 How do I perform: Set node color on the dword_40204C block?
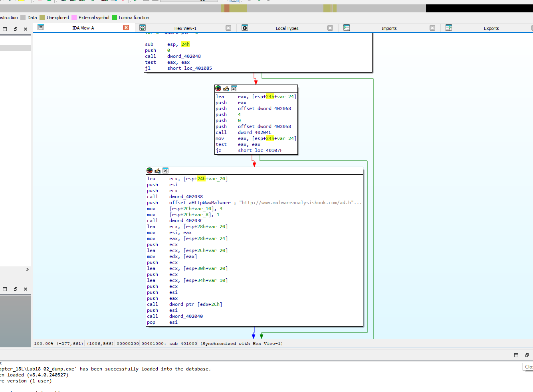[x=218, y=89]
